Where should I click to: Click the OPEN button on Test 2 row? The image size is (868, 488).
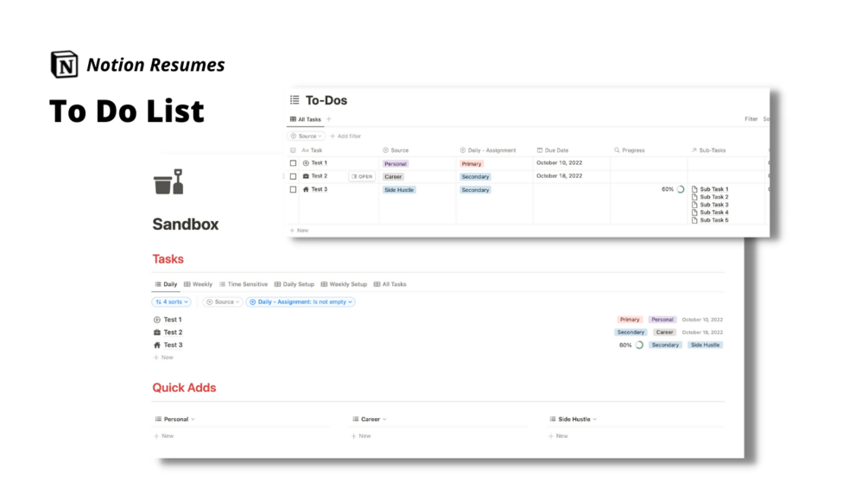362,176
